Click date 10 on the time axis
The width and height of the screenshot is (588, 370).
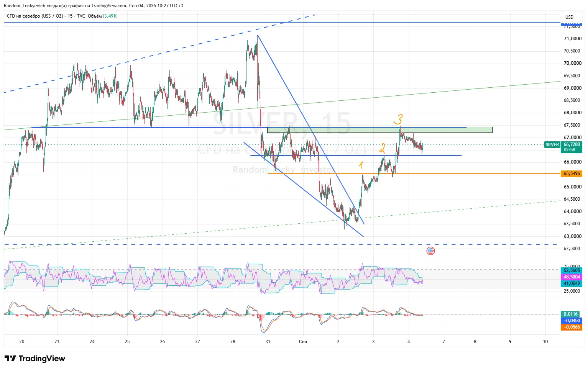(545, 342)
